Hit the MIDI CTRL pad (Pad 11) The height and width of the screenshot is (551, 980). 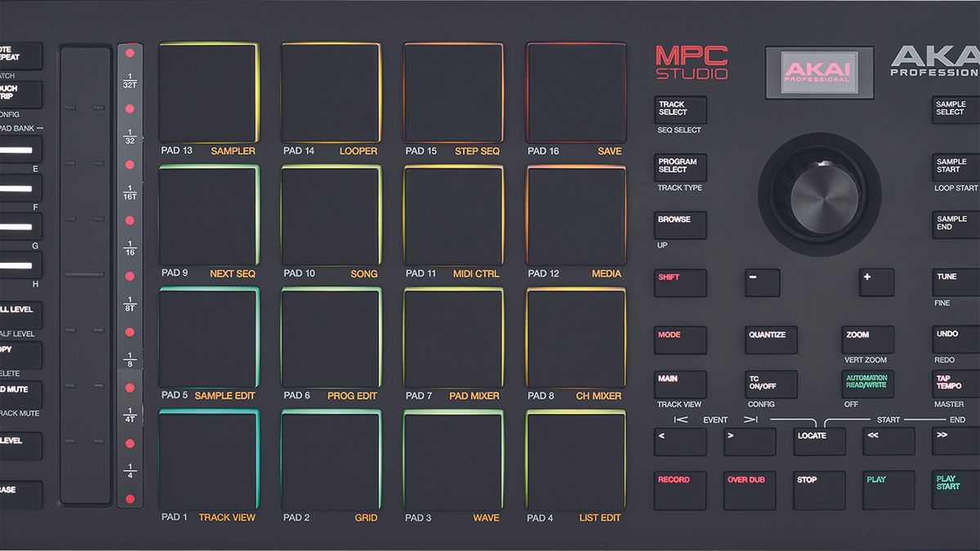453,212
